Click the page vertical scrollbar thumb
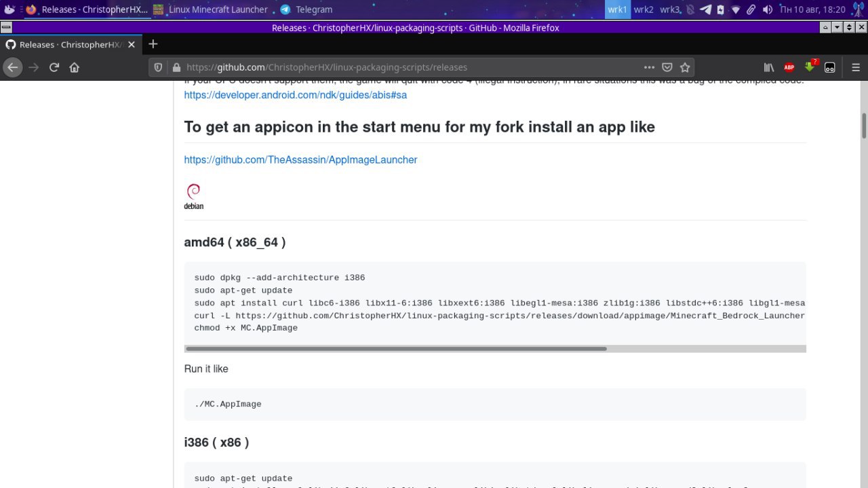The height and width of the screenshot is (488, 868). tap(864, 126)
